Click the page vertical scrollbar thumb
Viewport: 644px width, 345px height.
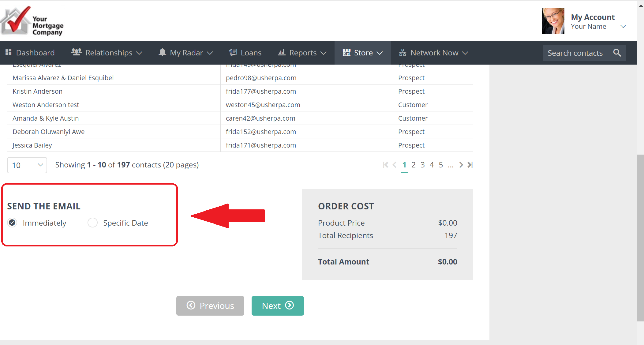[x=640, y=237]
